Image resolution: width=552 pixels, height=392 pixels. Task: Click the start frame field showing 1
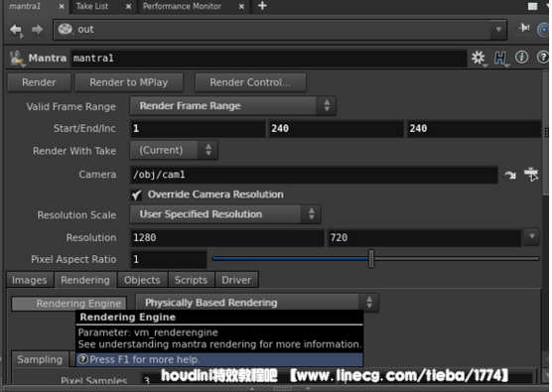pyautogui.click(x=198, y=128)
